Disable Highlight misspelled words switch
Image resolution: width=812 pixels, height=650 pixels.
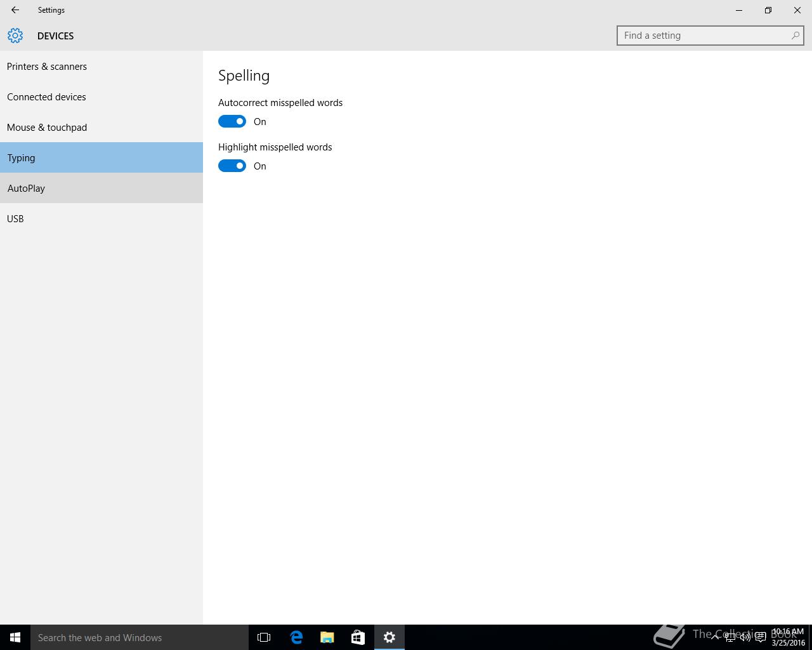pyautogui.click(x=232, y=166)
